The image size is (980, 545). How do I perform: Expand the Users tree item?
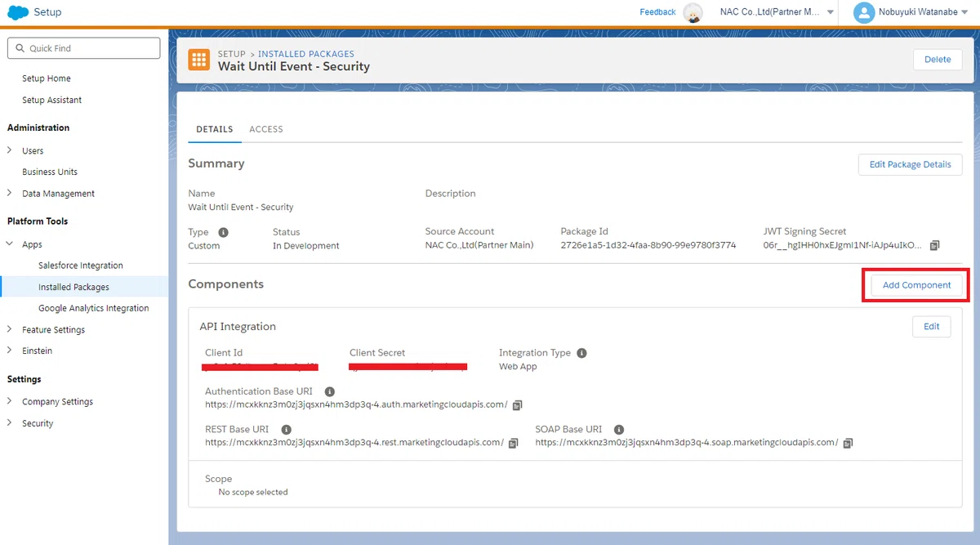click(10, 150)
